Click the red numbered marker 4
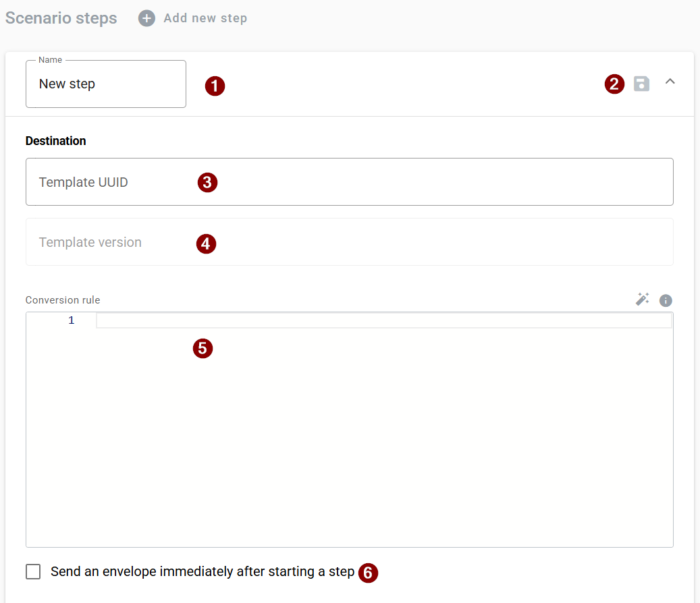Screen dimensions: 700x603 click(206, 243)
